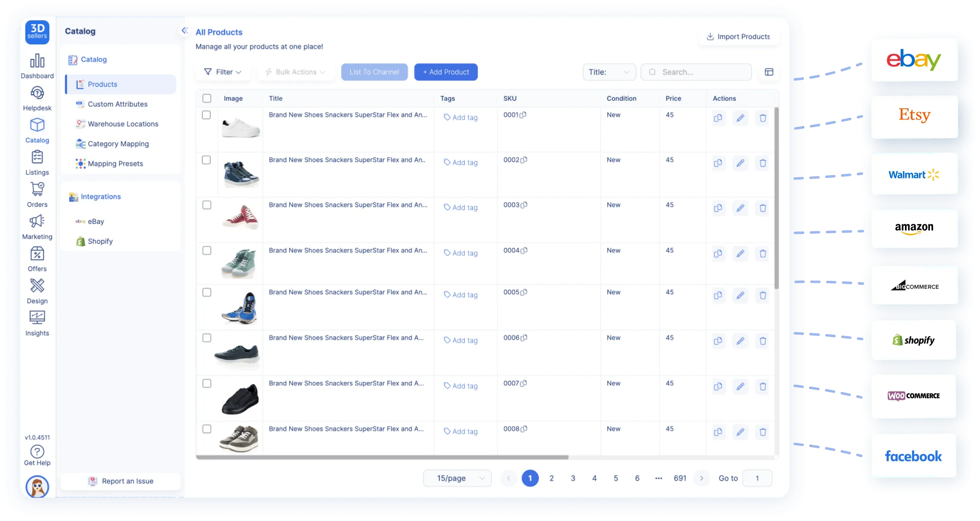Select all products with header checkbox
The width and height of the screenshot is (980, 521).
click(x=207, y=98)
